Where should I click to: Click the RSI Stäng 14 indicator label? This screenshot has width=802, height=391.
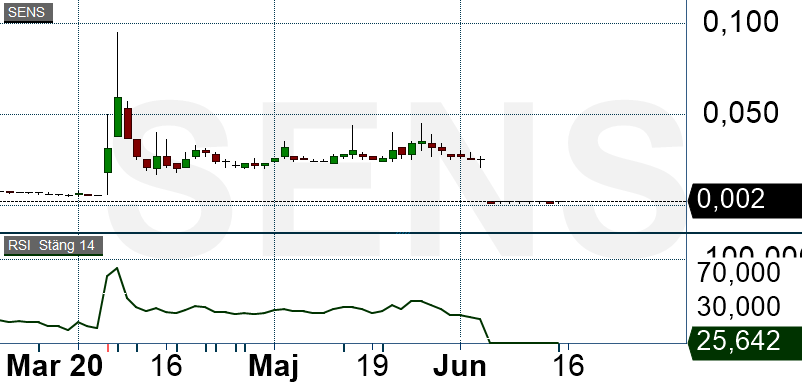(x=53, y=246)
